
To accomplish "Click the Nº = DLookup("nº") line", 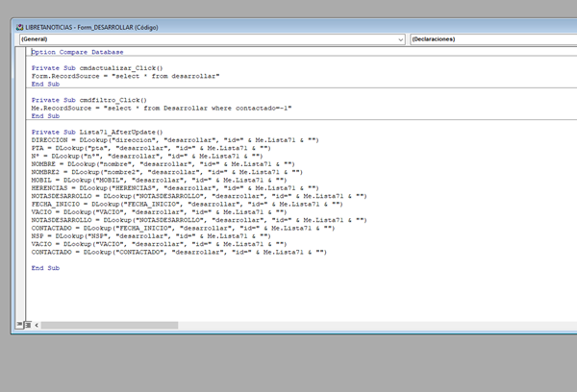I will pyautogui.click(x=147, y=157).
